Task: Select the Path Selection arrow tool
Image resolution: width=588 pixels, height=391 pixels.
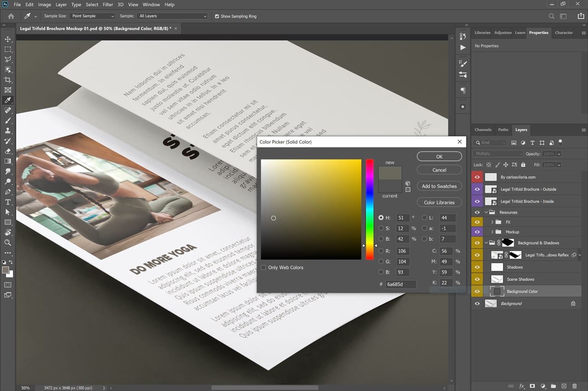Action: coord(8,212)
